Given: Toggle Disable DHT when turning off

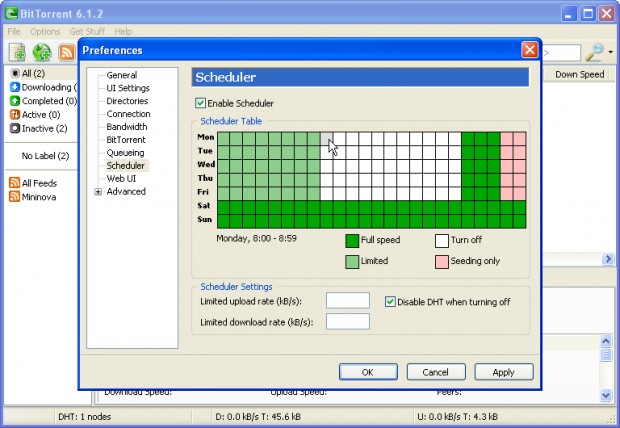Looking at the screenshot, I should pos(390,302).
